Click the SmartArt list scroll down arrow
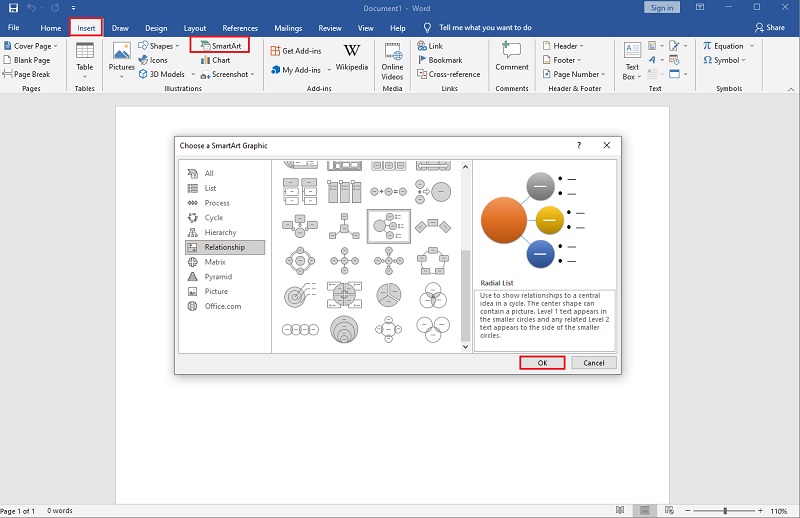This screenshot has width=800, height=518. pos(465,347)
